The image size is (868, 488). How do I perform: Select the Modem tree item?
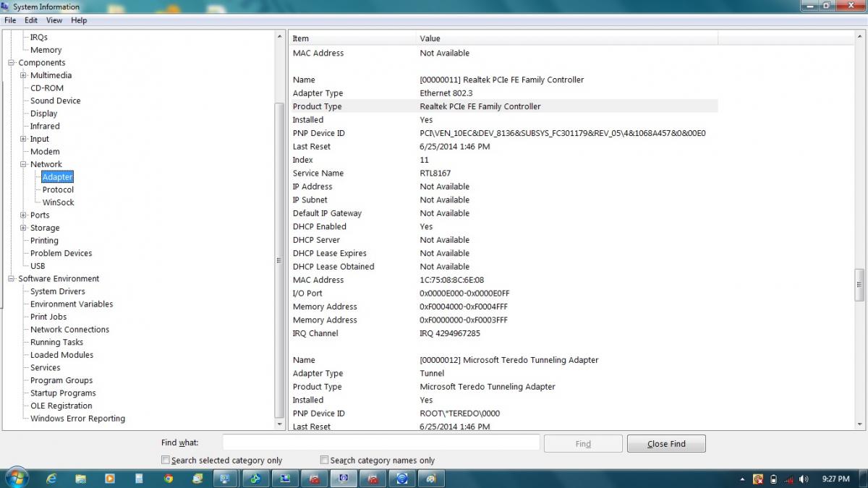(45, 152)
